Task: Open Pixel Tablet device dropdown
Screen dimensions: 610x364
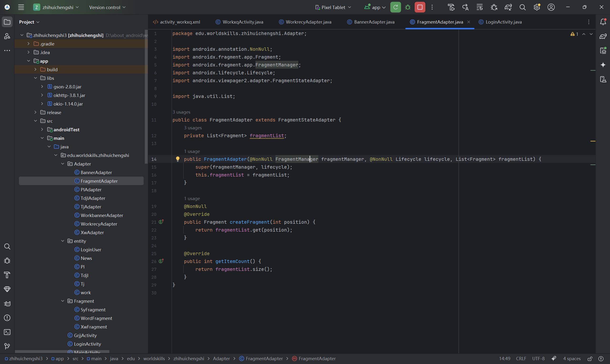Action: [333, 7]
